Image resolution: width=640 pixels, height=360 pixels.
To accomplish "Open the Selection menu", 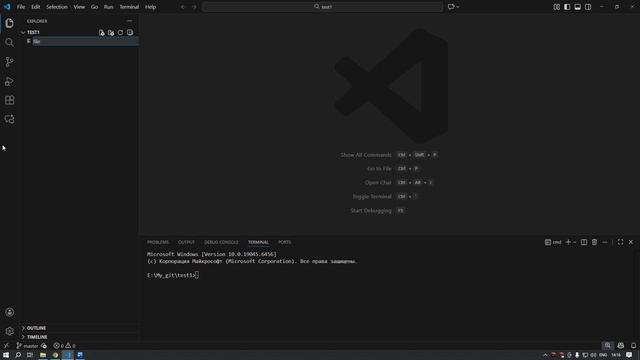I will point(57,7).
